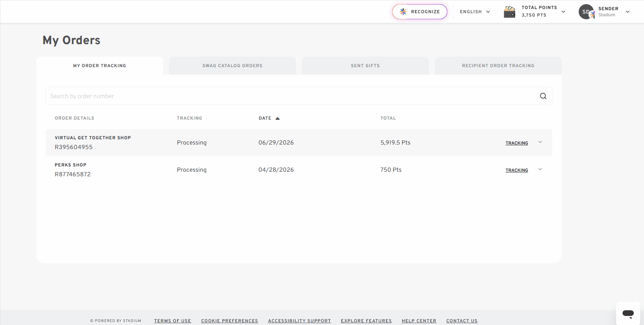Open the chat bubble widget
The image size is (644, 325).
point(628,313)
